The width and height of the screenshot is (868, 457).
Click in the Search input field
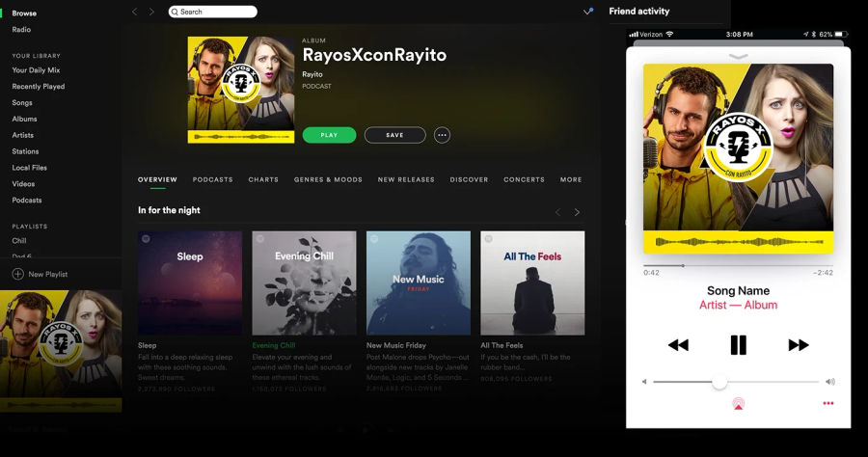point(213,12)
